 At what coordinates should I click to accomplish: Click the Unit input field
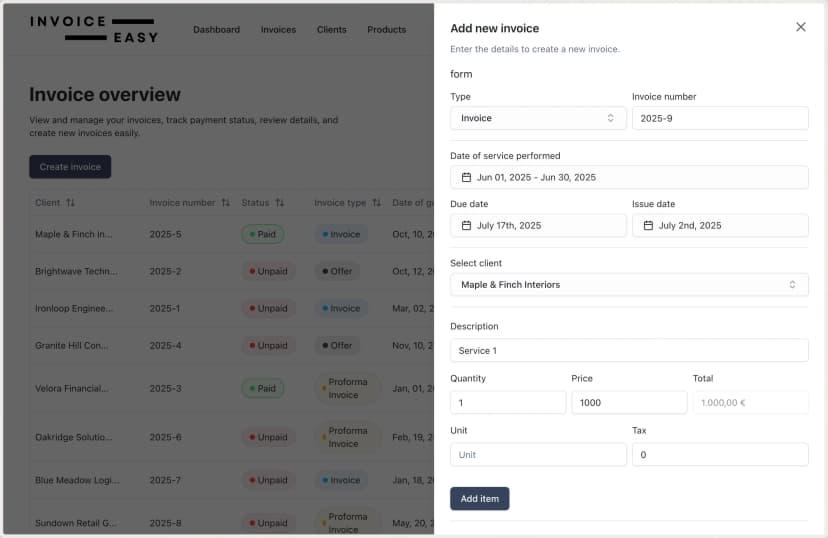pyautogui.click(x=538, y=455)
